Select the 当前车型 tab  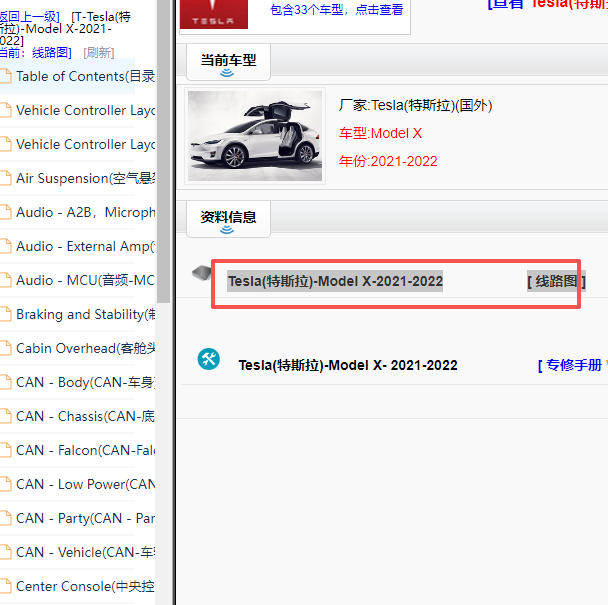click(x=228, y=62)
